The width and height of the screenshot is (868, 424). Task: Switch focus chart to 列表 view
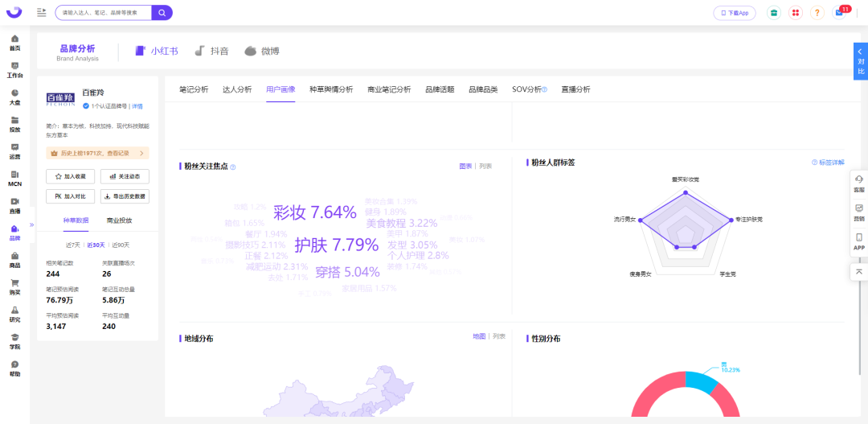pos(485,166)
